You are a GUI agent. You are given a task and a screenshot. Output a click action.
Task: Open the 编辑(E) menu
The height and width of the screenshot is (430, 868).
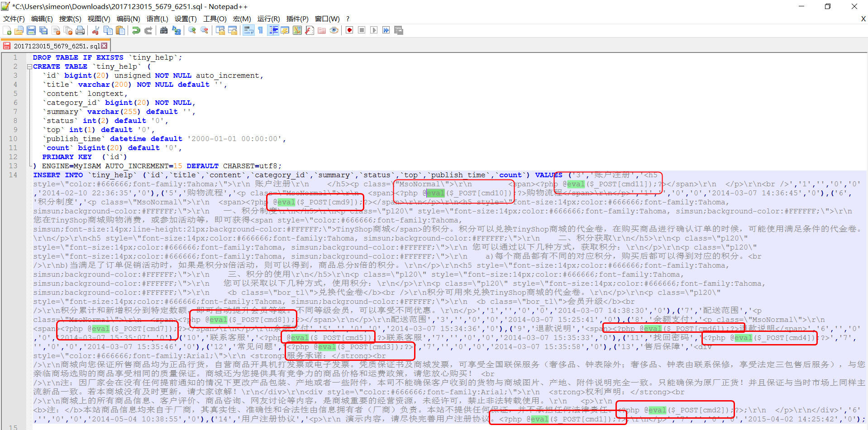click(42, 19)
